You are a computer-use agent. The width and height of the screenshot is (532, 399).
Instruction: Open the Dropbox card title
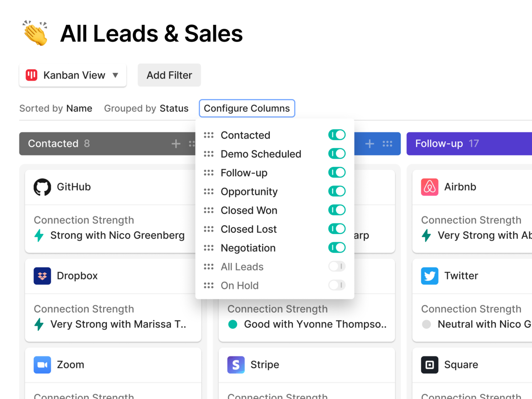(x=77, y=276)
